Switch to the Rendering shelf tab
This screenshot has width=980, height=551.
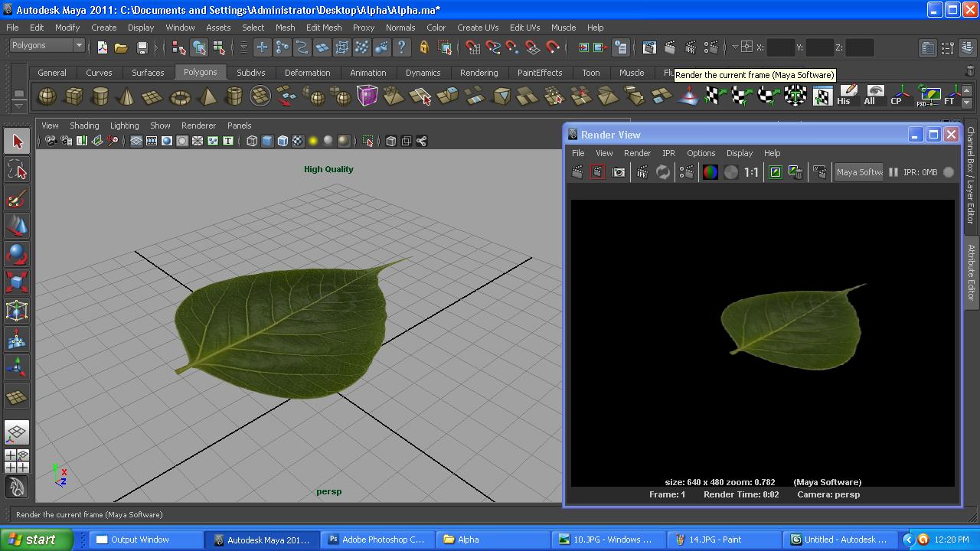479,73
